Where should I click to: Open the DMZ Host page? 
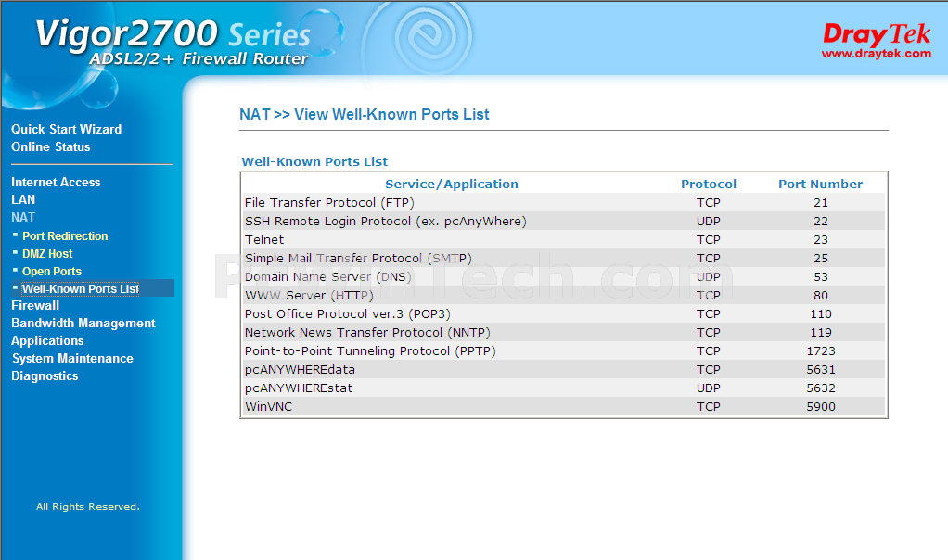coord(47,254)
